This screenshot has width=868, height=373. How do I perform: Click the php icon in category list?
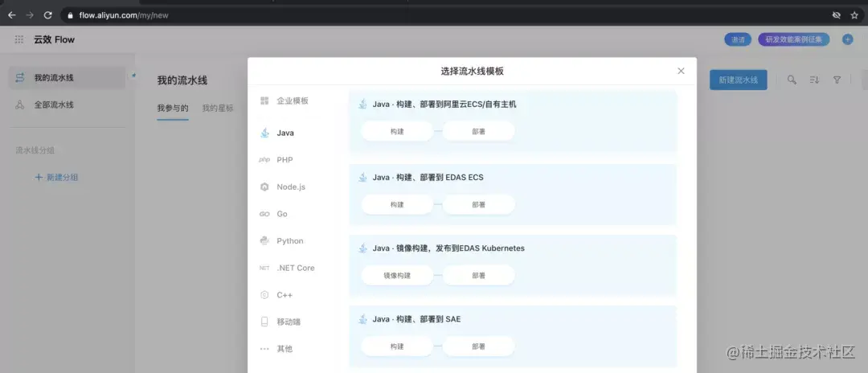(264, 160)
